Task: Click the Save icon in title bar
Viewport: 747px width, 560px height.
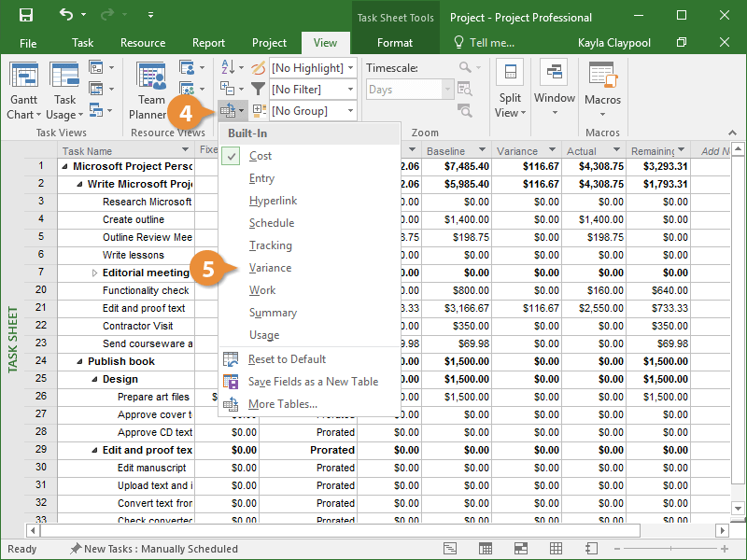Action: (25, 15)
